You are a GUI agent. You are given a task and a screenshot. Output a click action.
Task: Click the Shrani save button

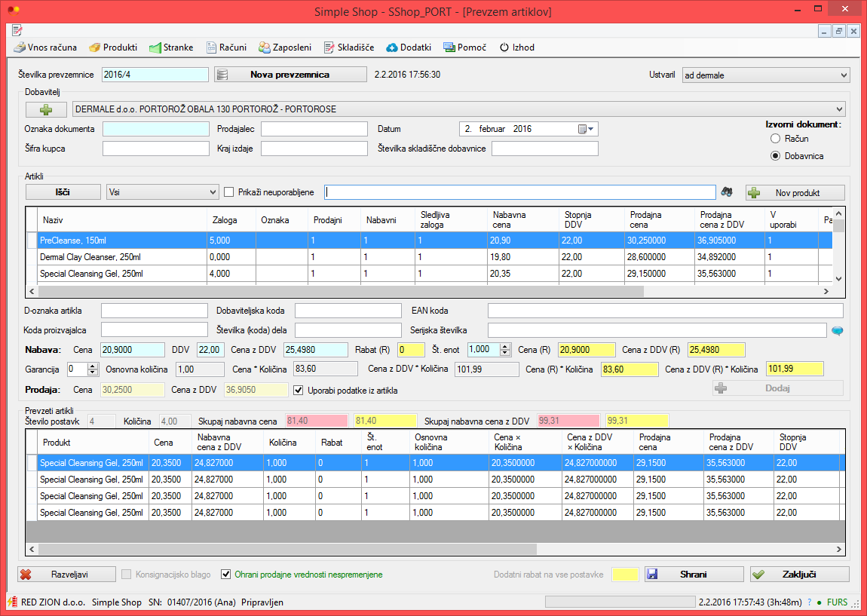coord(694,575)
